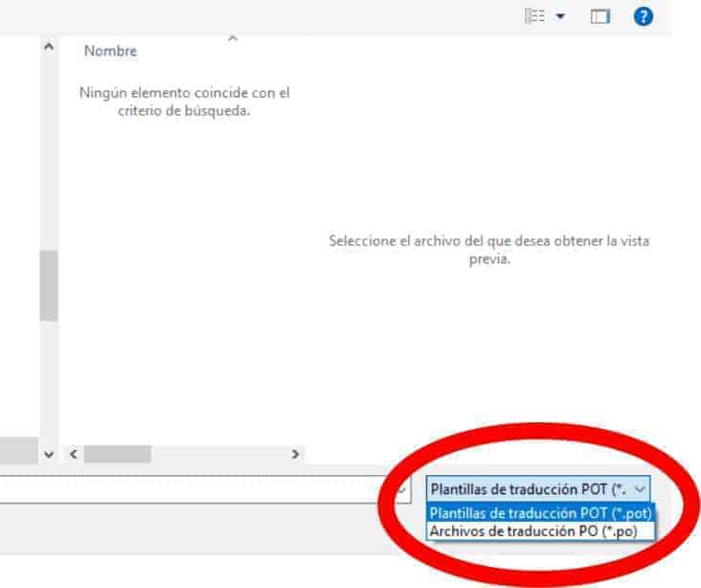Toggle the preview pane icon
Screen dimensions: 701x588
click(x=600, y=16)
